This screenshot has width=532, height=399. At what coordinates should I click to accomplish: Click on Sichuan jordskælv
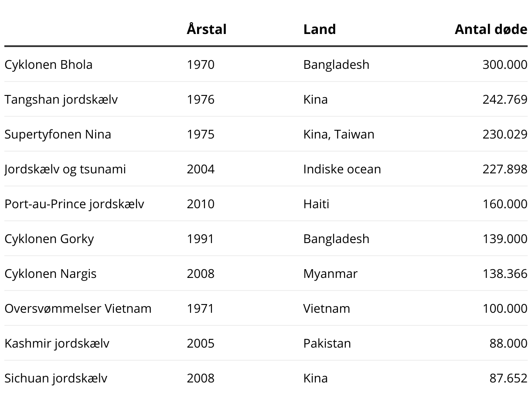point(56,378)
